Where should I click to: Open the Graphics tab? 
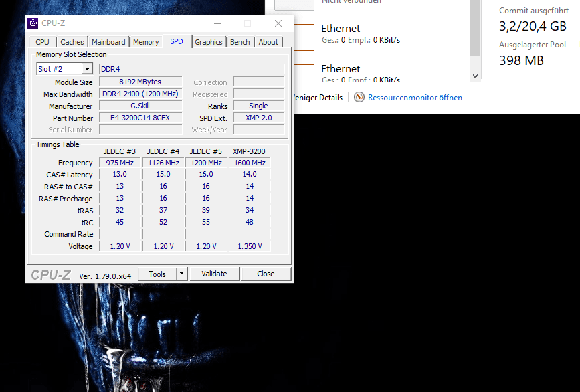pos(209,42)
